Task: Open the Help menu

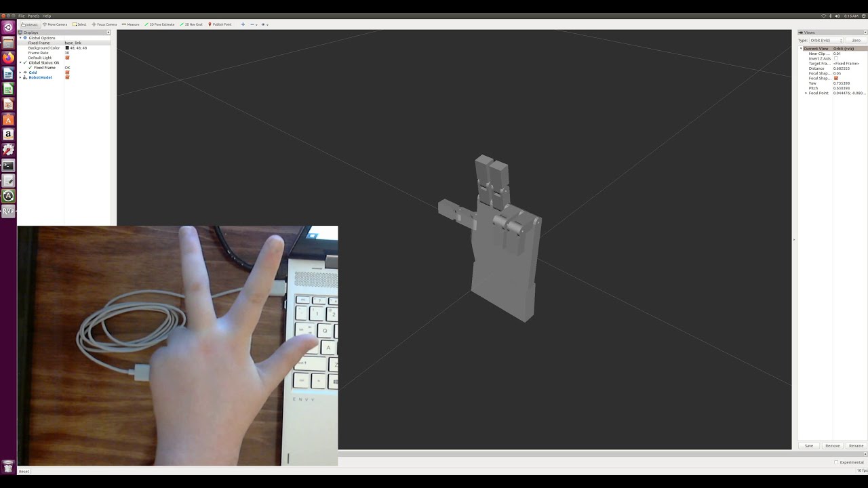Action: click(47, 16)
